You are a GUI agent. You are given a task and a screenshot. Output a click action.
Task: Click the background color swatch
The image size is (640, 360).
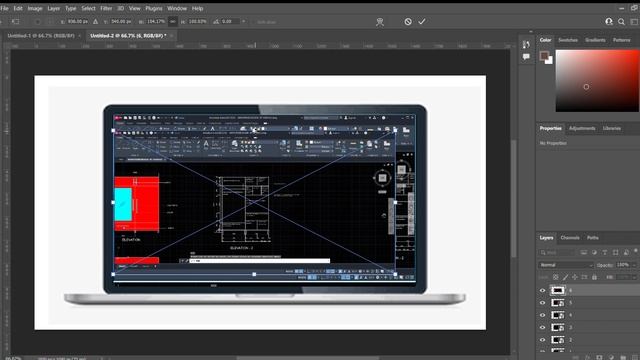click(x=550, y=61)
